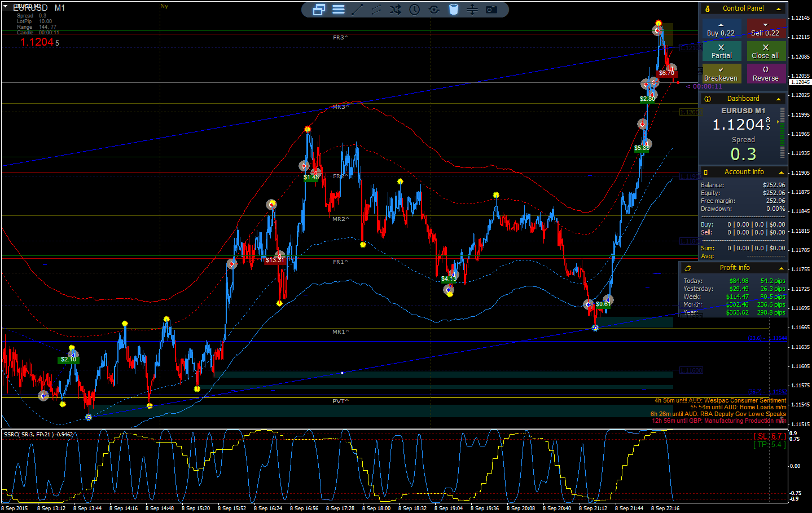Click the overlapping windows icon in toolbar
The width and height of the screenshot is (812, 513).
pos(319,10)
